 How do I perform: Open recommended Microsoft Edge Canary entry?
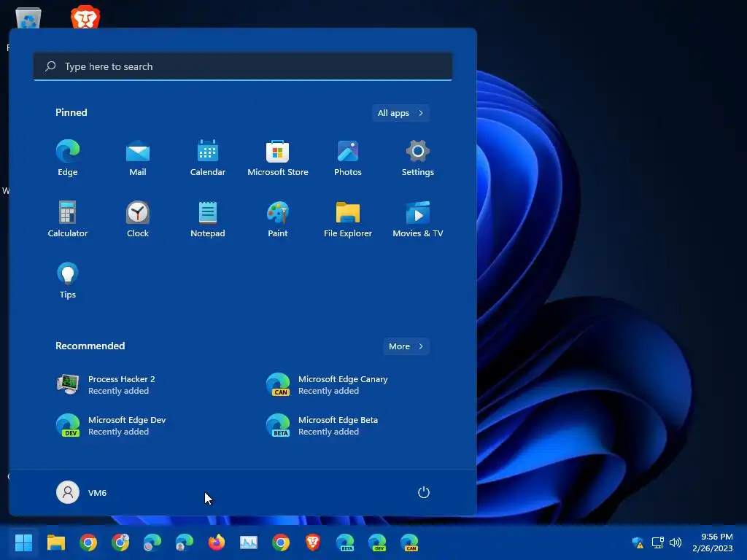click(328, 385)
